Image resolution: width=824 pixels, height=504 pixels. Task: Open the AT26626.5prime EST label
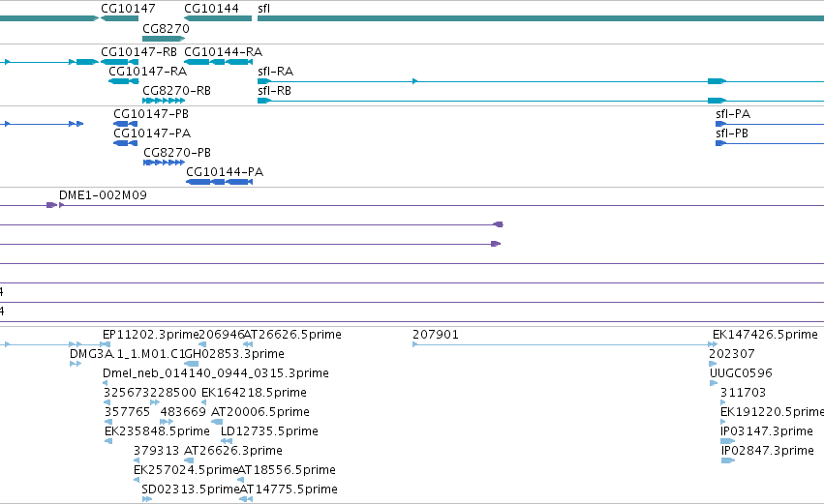pos(292,334)
